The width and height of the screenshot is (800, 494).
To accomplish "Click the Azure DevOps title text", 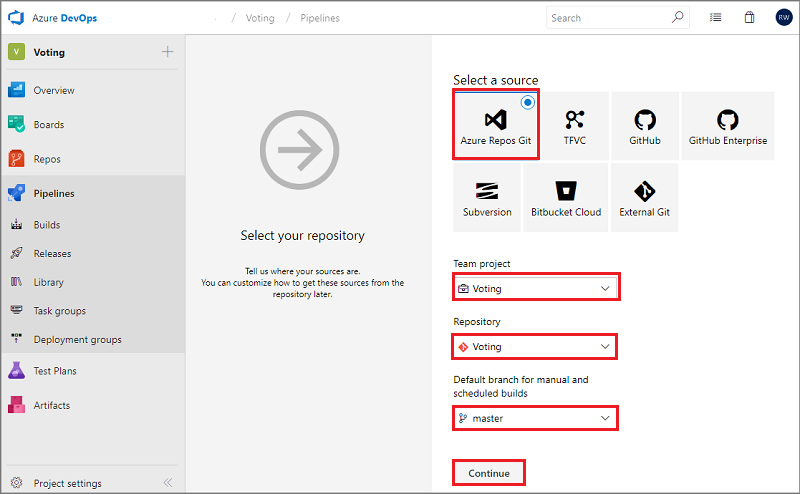I will tap(64, 18).
